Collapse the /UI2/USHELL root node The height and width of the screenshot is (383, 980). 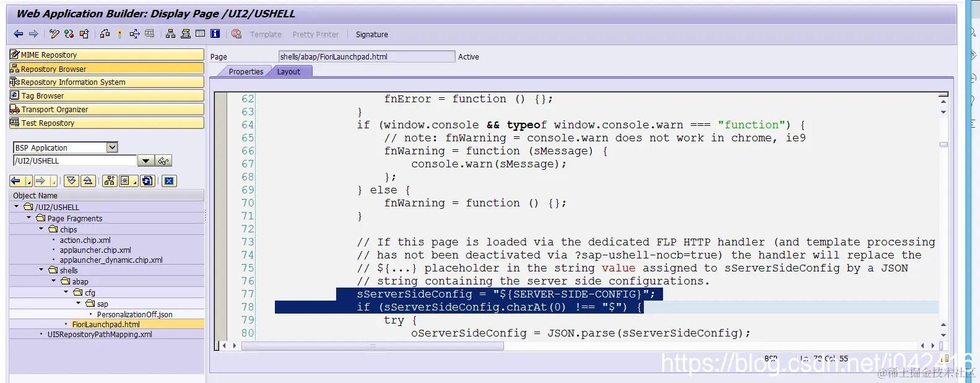(x=17, y=207)
